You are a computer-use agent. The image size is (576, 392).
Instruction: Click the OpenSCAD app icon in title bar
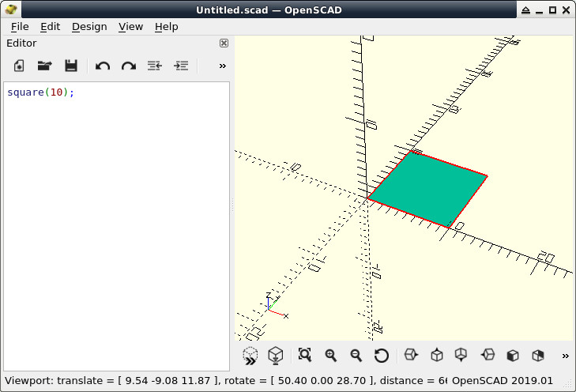pyautogui.click(x=11, y=9)
